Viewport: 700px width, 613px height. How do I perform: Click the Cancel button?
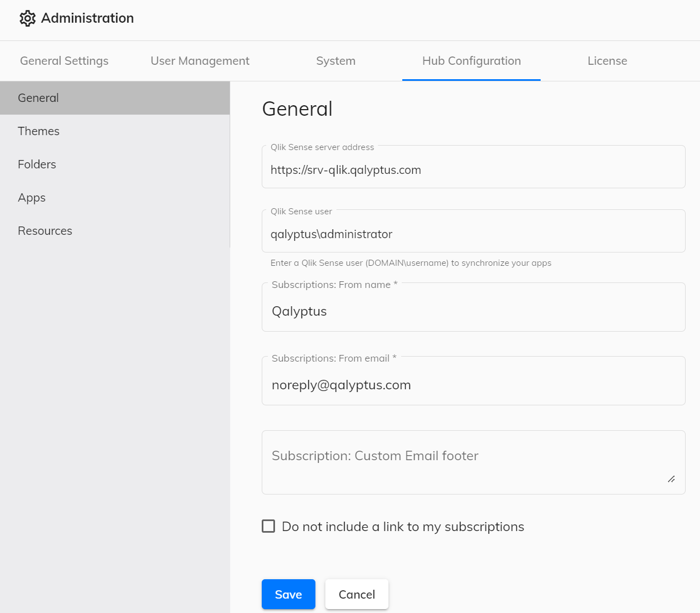point(357,594)
